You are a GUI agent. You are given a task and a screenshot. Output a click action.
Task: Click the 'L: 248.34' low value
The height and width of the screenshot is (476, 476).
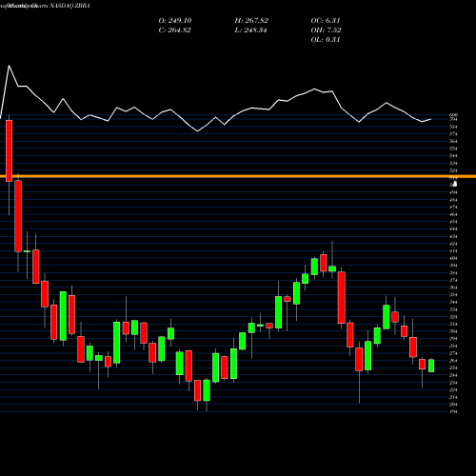(x=250, y=30)
